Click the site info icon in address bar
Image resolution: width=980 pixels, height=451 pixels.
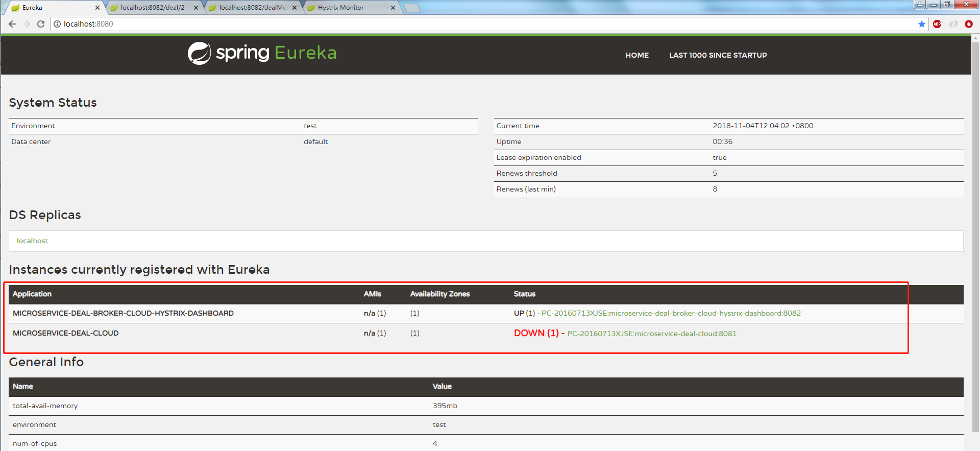click(x=57, y=24)
